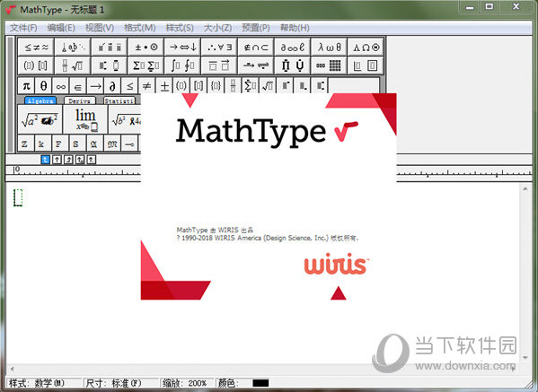This screenshot has width=538, height=392.
Task: Open the integral templates palette
Action: click(182, 65)
